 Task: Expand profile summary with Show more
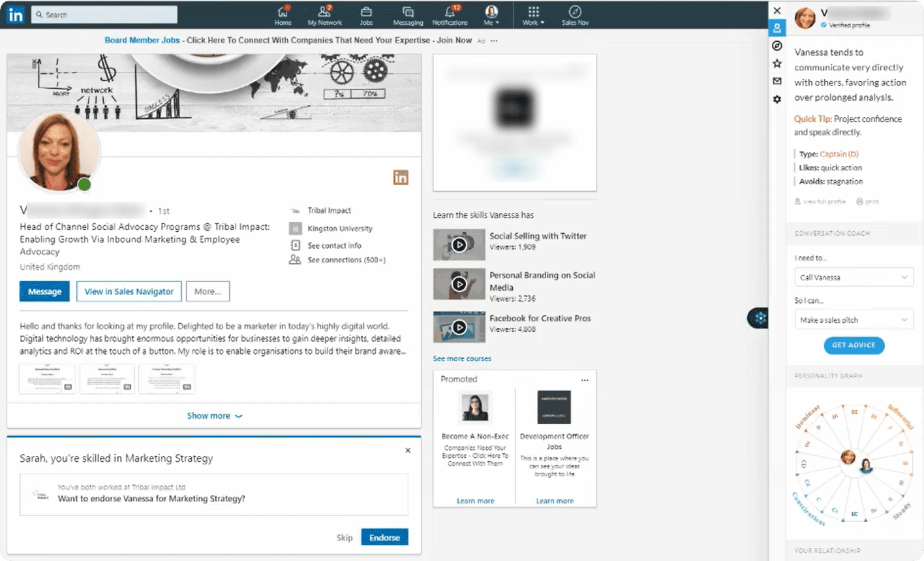214,416
